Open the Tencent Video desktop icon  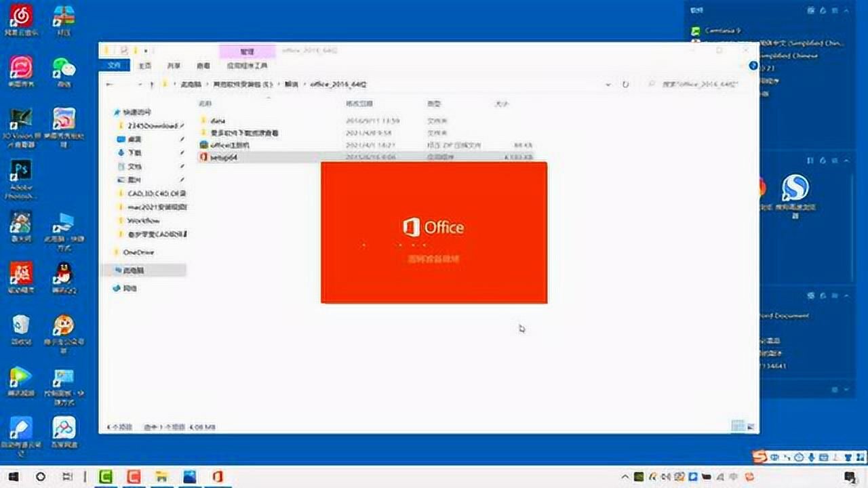pos(21,383)
